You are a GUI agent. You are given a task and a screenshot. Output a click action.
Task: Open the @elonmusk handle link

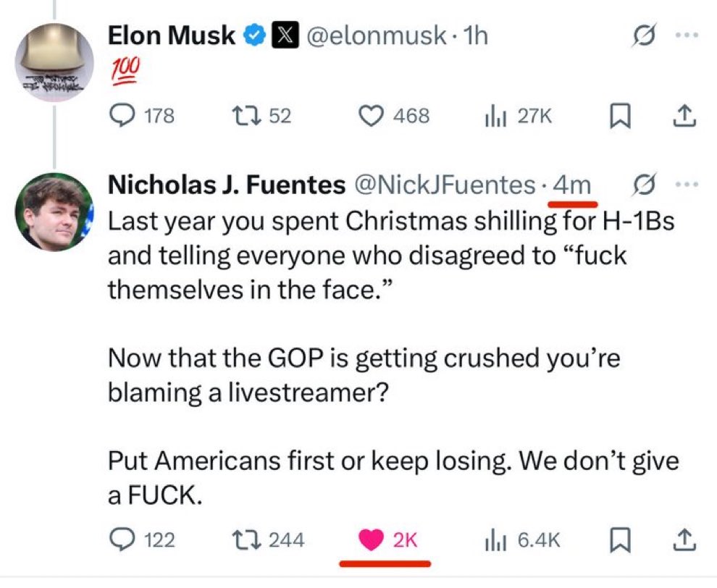point(376,35)
